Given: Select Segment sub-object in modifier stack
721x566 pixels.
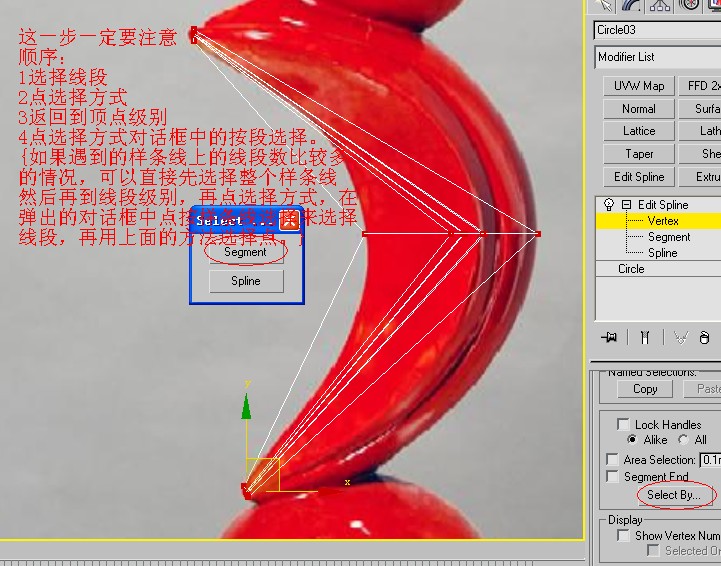Looking at the screenshot, I should point(669,237).
